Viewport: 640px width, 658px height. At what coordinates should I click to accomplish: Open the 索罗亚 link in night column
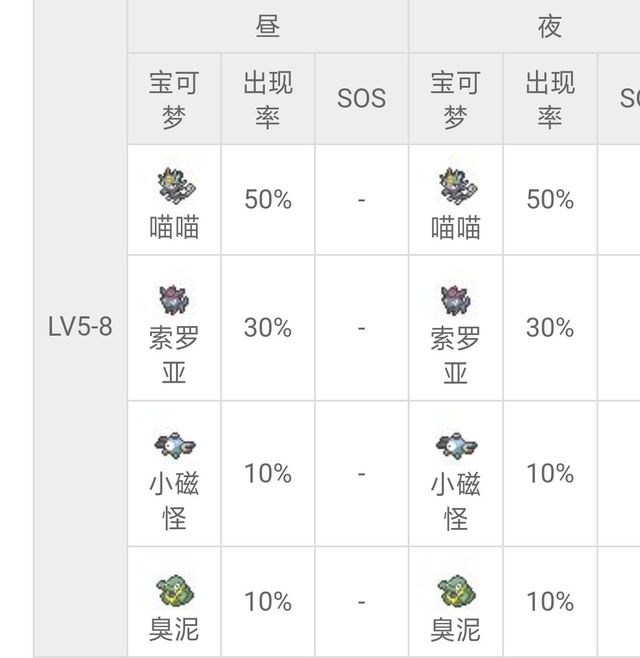(456, 355)
